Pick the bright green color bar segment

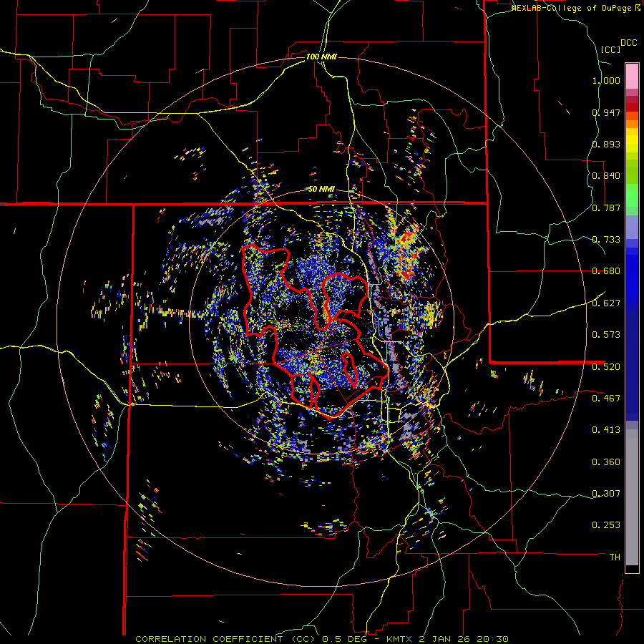(632, 195)
